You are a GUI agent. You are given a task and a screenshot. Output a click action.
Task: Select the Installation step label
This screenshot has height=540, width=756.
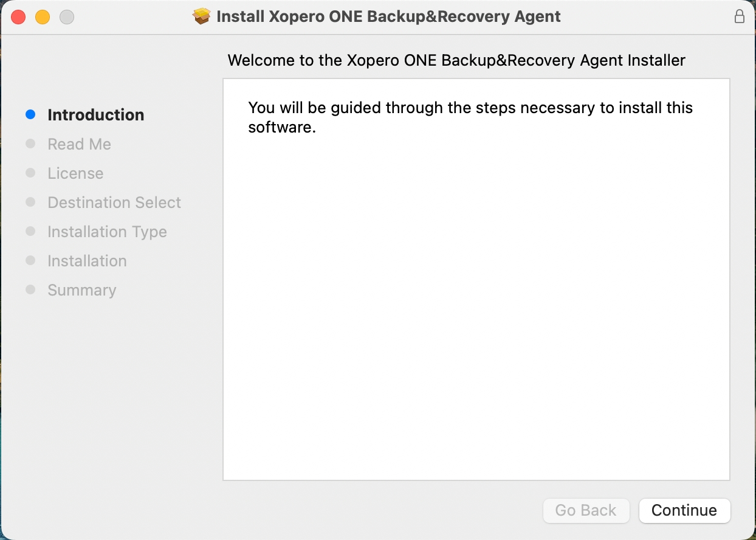[87, 261]
